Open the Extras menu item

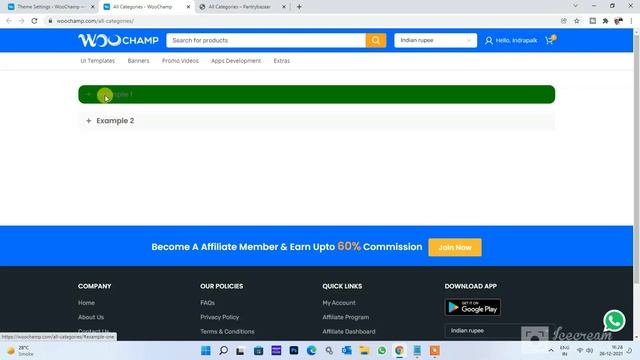coord(282,61)
